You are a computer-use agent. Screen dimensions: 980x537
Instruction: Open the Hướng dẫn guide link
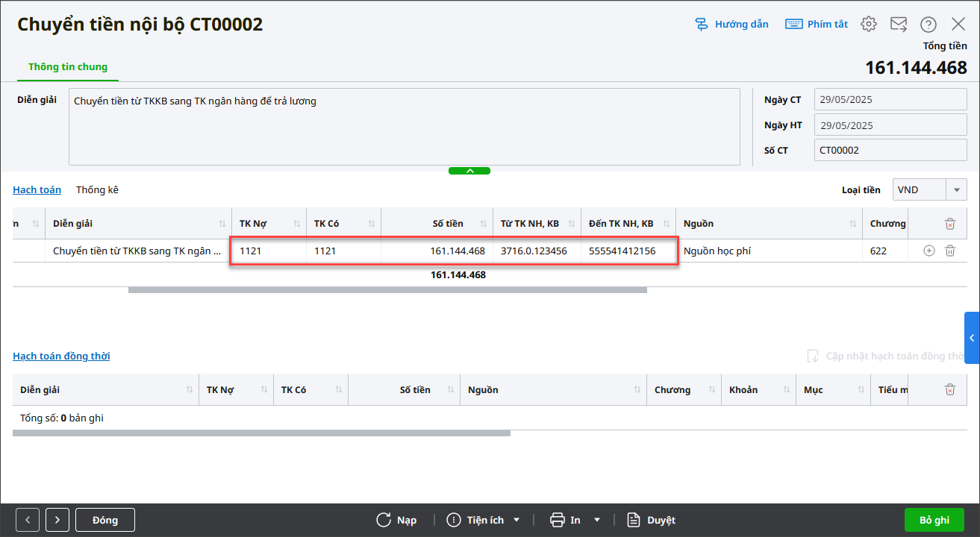pos(731,24)
